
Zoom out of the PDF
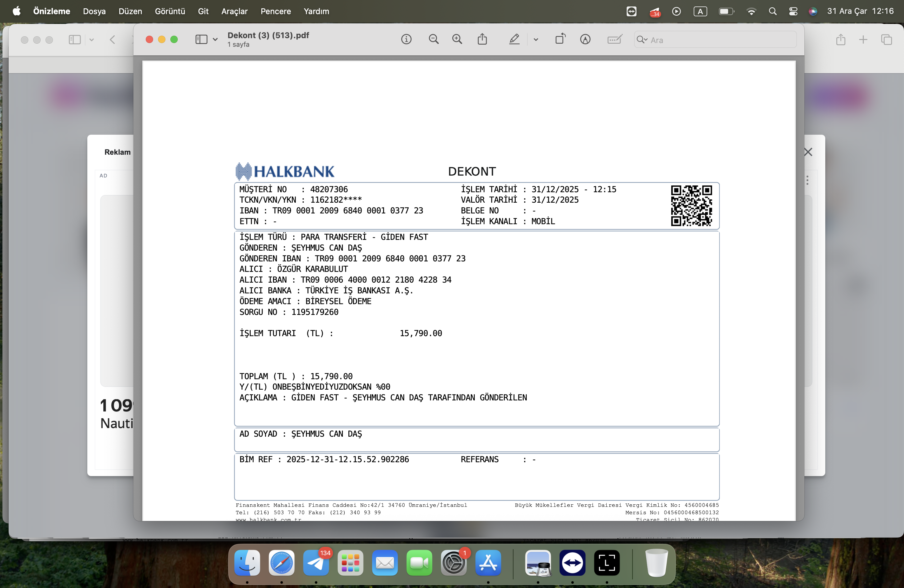[x=433, y=39]
